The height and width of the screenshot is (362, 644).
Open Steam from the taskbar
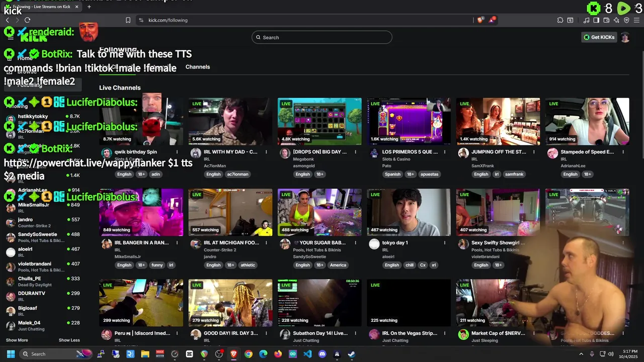(x=352, y=354)
